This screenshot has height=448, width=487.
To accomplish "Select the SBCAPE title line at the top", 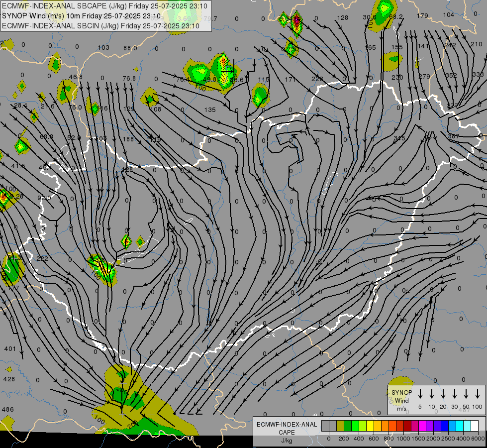I will (104, 6).
